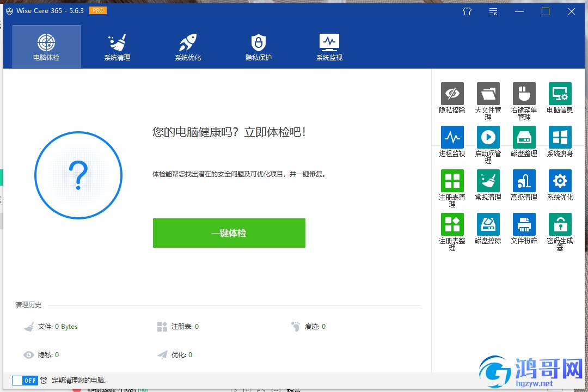Launch the 启动项管理 startup manager
588x392 pixels.
pos(488,144)
